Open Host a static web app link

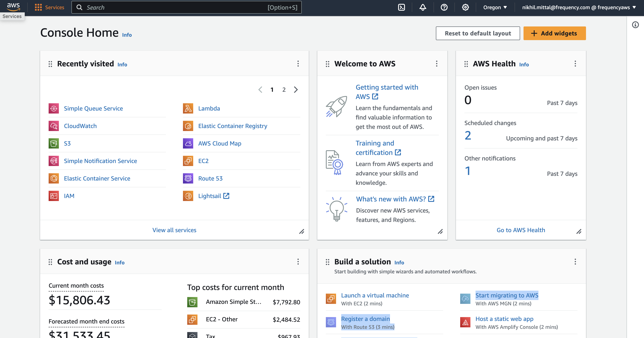(x=504, y=319)
